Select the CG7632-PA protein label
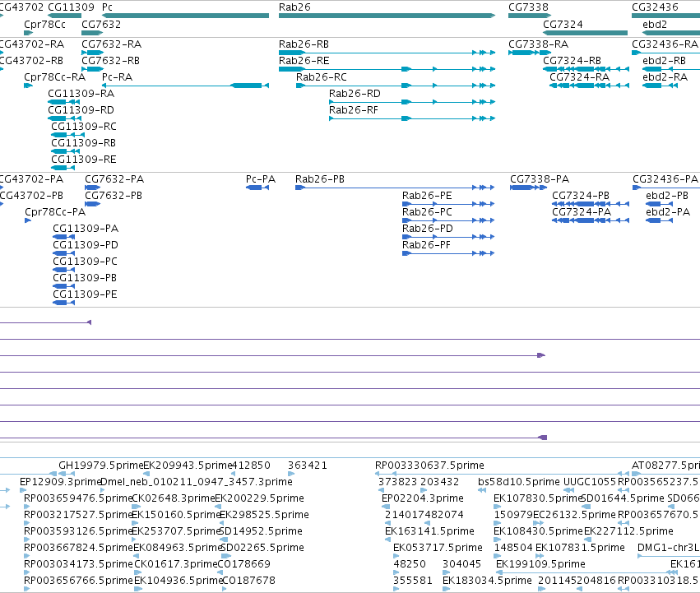 [114, 179]
